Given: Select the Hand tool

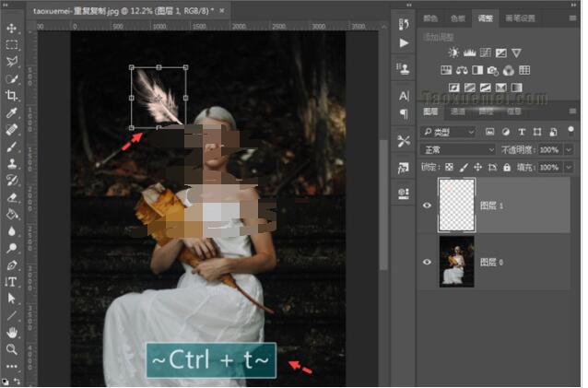Looking at the screenshot, I should point(12,333).
